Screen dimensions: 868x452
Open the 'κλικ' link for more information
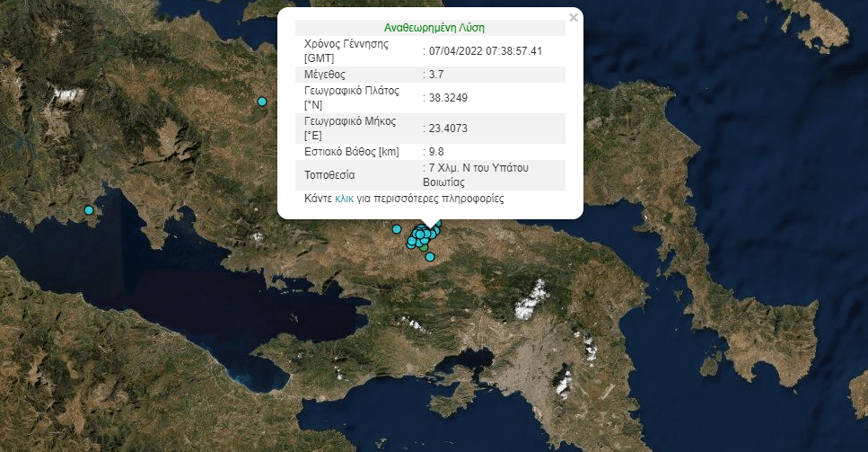tap(345, 199)
